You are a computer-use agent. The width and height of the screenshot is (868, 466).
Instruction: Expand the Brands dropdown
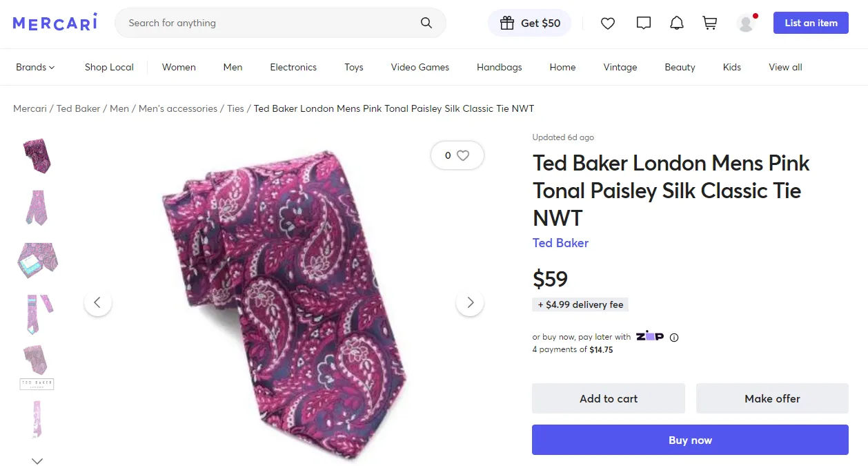pos(34,67)
